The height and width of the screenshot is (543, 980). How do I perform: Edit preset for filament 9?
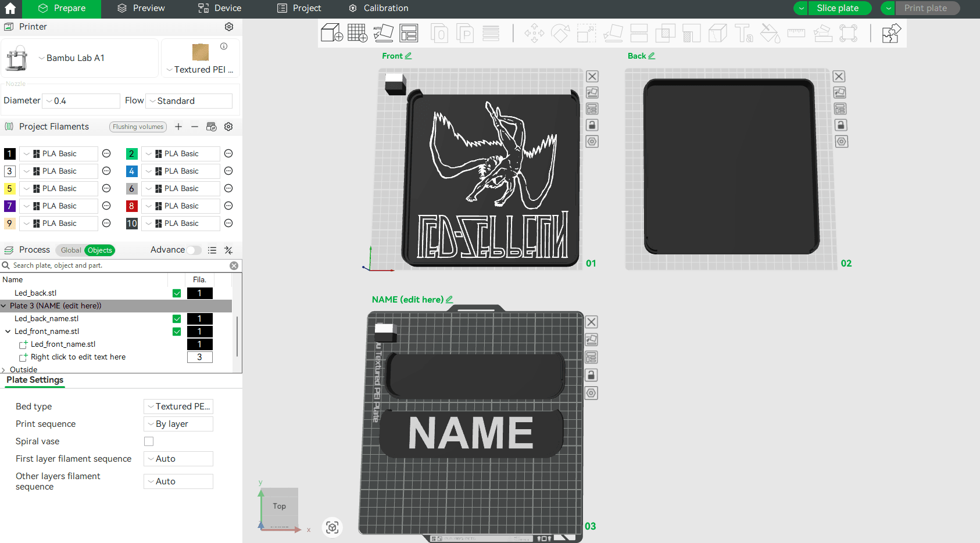pos(106,223)
